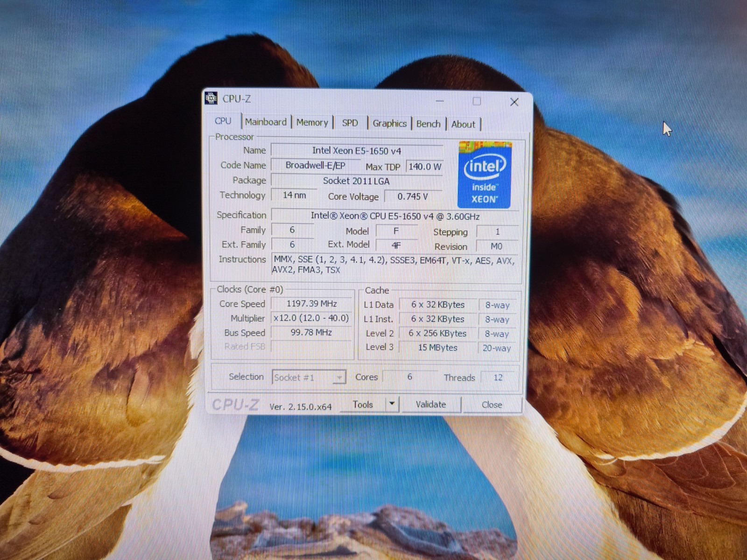Click the Level 2 value 6 x 256 KBytes

click(438, 334)
